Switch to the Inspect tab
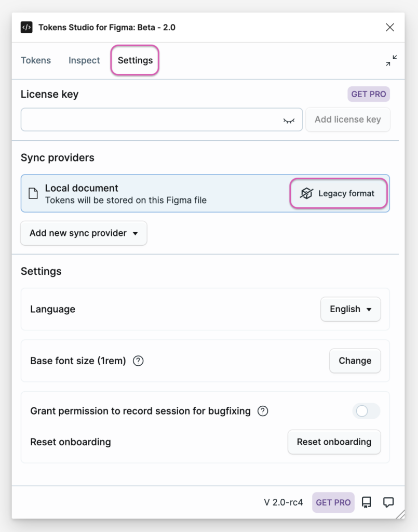418x532 pixels. point(84,60)
